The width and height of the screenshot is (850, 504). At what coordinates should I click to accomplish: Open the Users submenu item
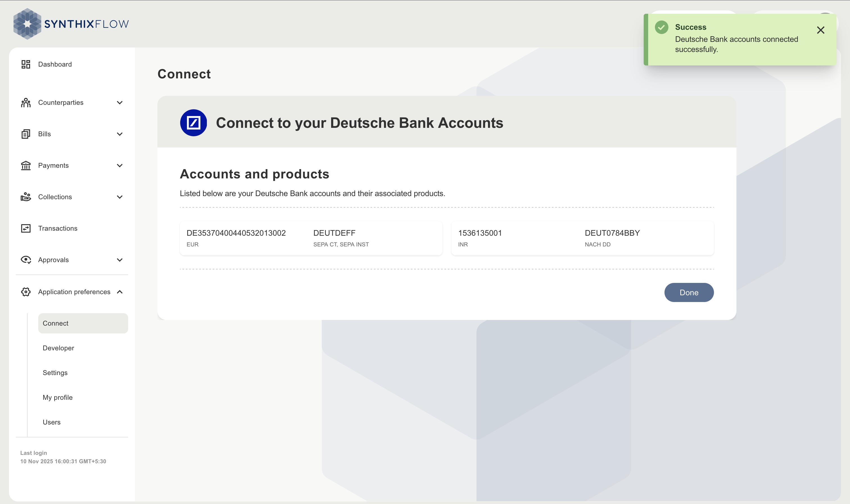pos(52,422)
